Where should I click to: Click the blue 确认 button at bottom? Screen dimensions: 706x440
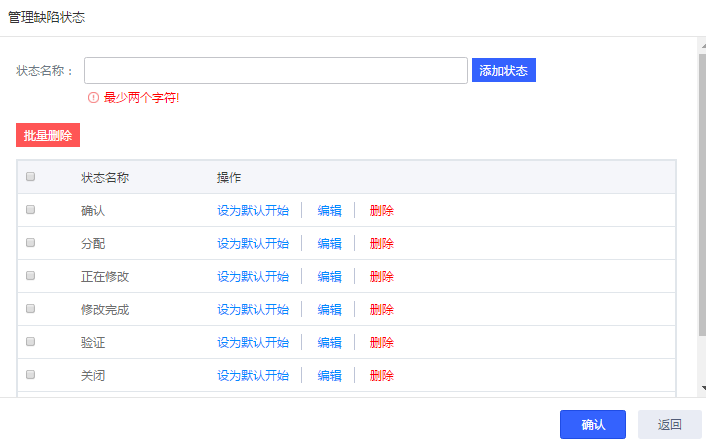(592, 424)
